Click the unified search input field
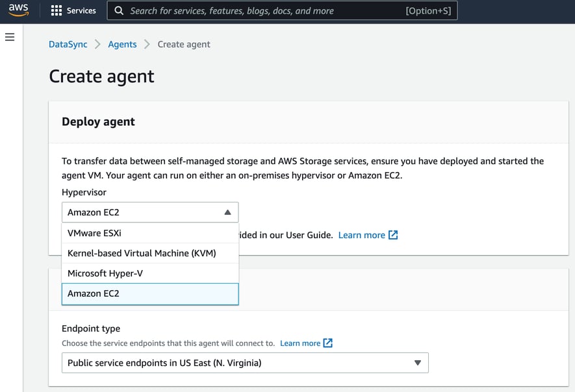575x392 pixels. 260,10
